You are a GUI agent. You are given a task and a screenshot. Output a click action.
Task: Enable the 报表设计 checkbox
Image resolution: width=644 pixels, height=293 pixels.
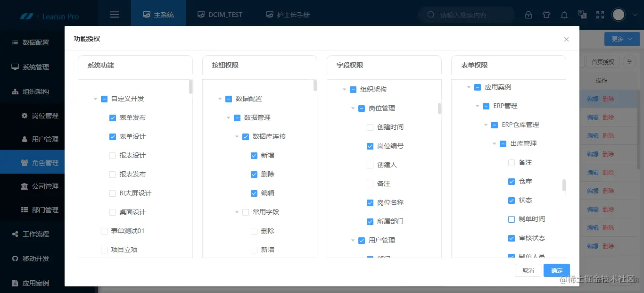112,155
